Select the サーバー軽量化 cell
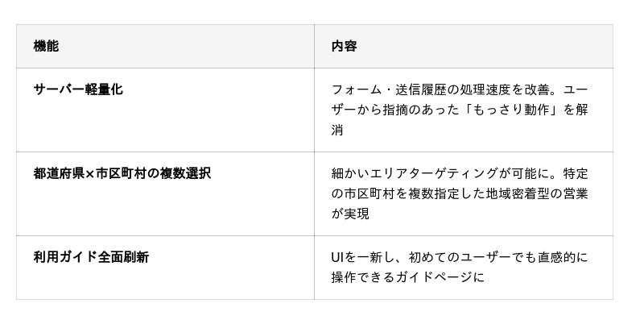 tap(78, 89)
